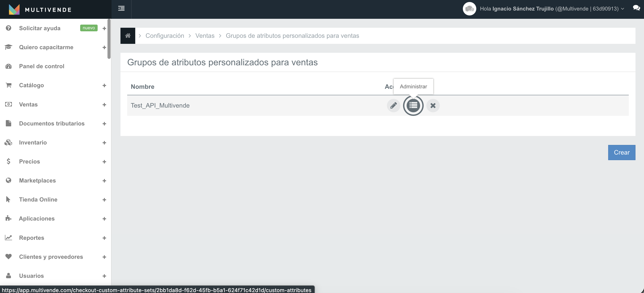
Task: Click the Solicitar ayuda question icon
Action: (9, 28)
